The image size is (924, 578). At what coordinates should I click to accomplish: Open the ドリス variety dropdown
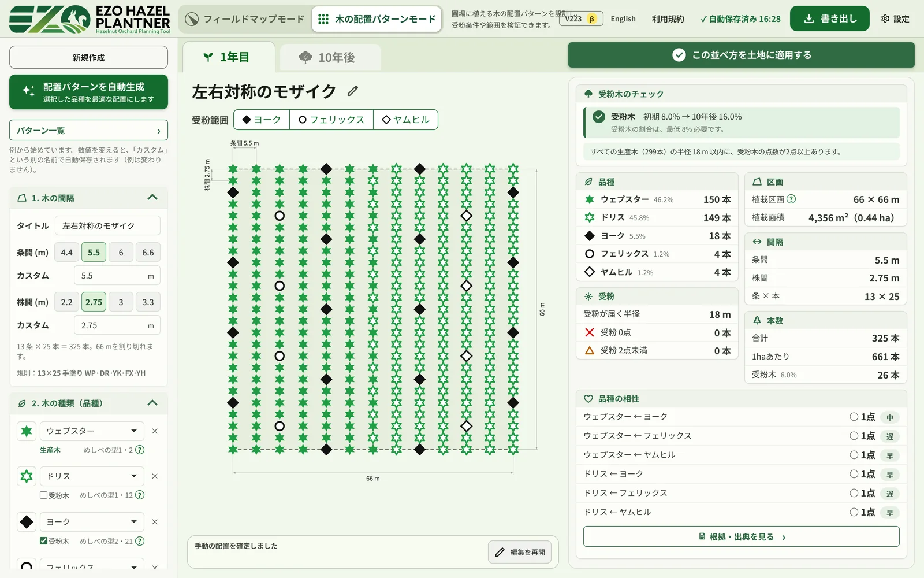point(91,476)
